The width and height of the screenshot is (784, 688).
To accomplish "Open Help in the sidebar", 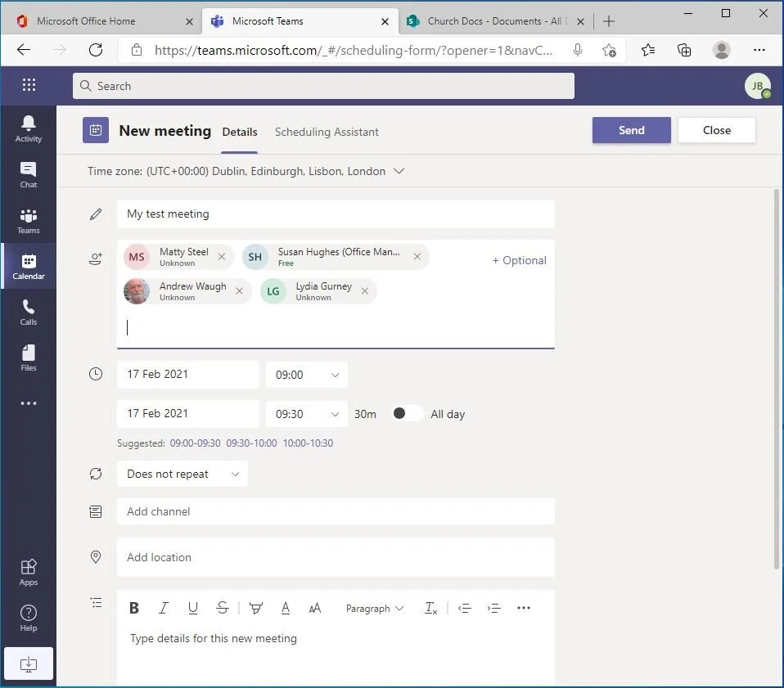I will coord(29,618).
